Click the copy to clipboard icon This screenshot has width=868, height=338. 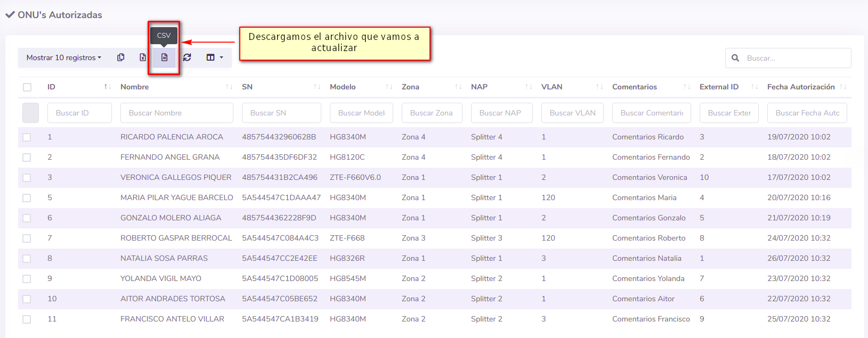(x=121, y=57)
